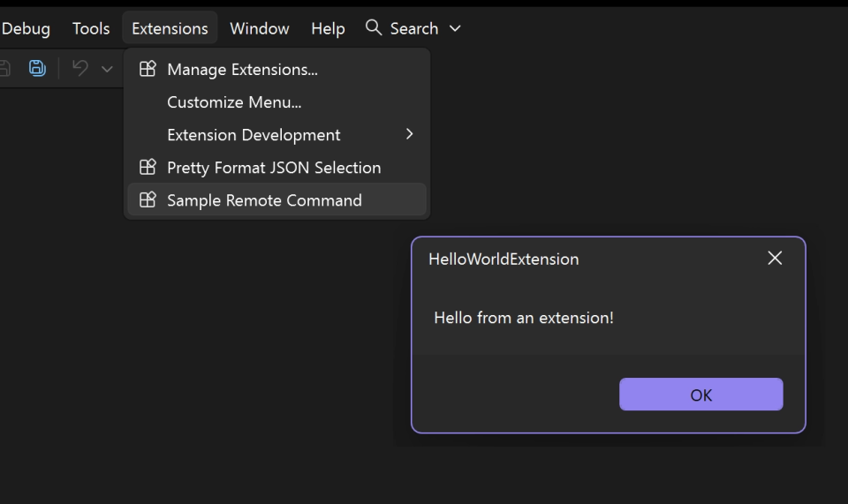Click the Manage Extensions icon
This screenshot has height=504, width=848.
pyautogui.click(x=148, y=69)
